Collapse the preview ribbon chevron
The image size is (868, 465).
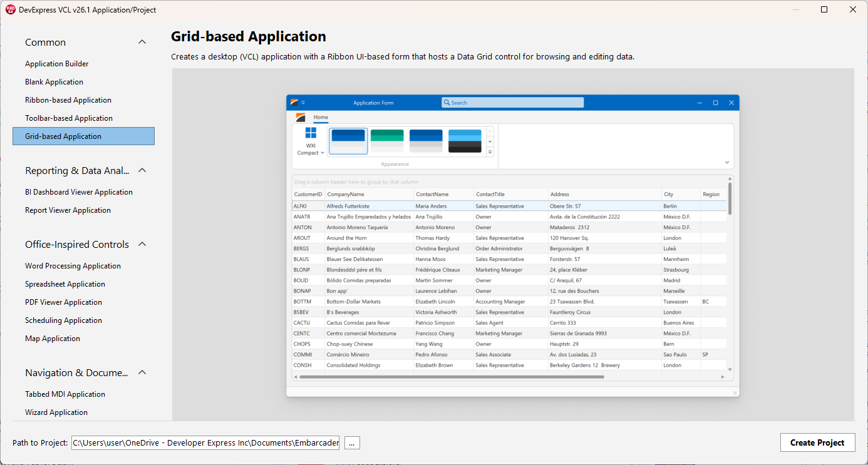click(727, 163)
